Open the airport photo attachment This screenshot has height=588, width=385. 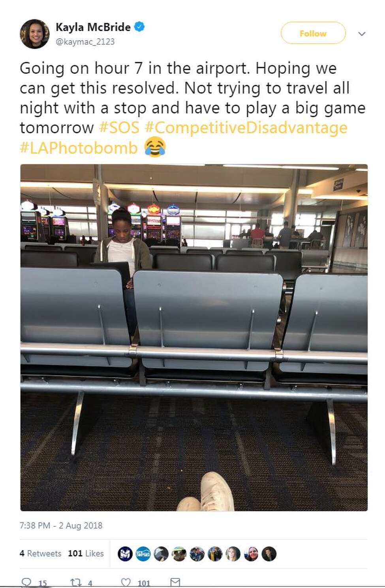tap(194, 337)
